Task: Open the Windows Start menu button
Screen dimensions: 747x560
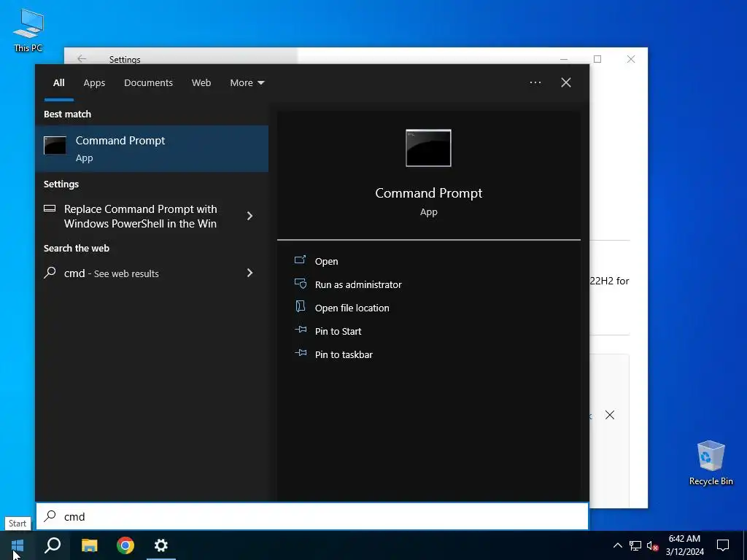Action: coord(18,545)
